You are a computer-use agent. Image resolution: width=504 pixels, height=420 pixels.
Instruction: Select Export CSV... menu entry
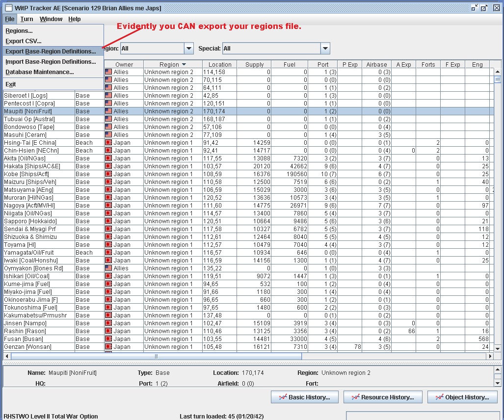click(x=53, y=41)
